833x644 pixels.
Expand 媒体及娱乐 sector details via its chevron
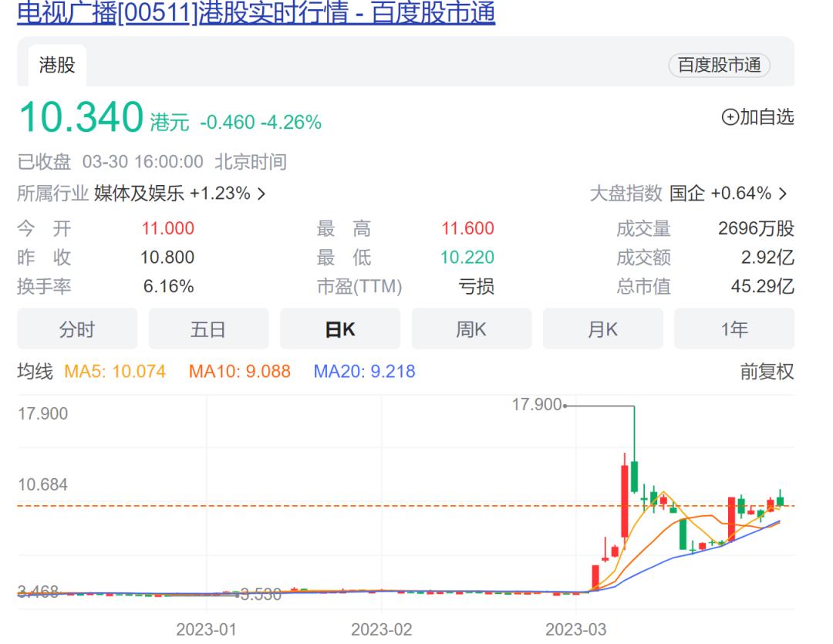261,194
